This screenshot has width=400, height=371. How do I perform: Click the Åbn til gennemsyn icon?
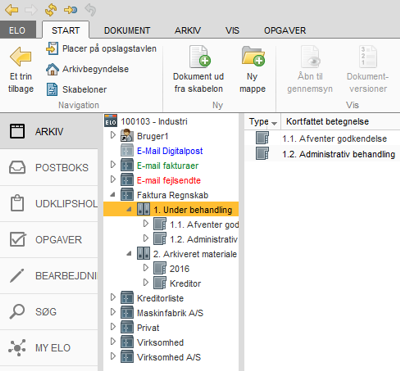310,57
